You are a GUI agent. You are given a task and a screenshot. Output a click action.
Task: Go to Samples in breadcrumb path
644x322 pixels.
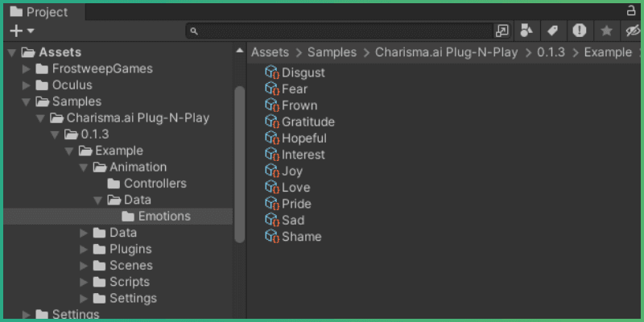[x=332, y=52]
